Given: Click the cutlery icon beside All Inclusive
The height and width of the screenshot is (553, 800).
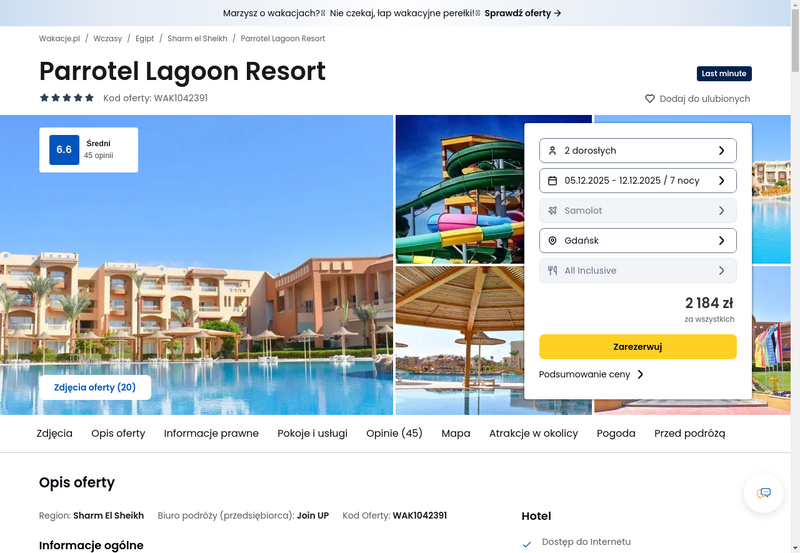Looking at the screenshot, I should [x=552, y=270].
